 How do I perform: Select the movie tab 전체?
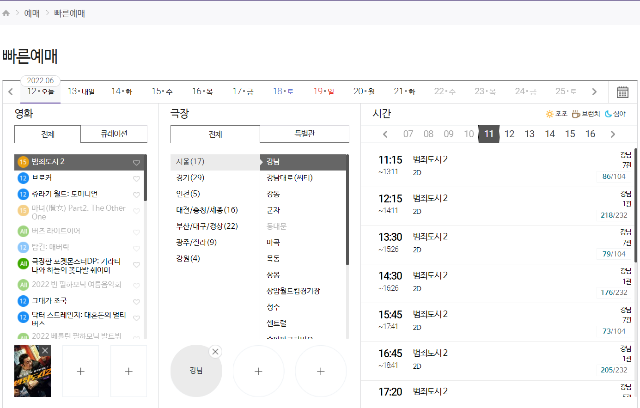47,134
